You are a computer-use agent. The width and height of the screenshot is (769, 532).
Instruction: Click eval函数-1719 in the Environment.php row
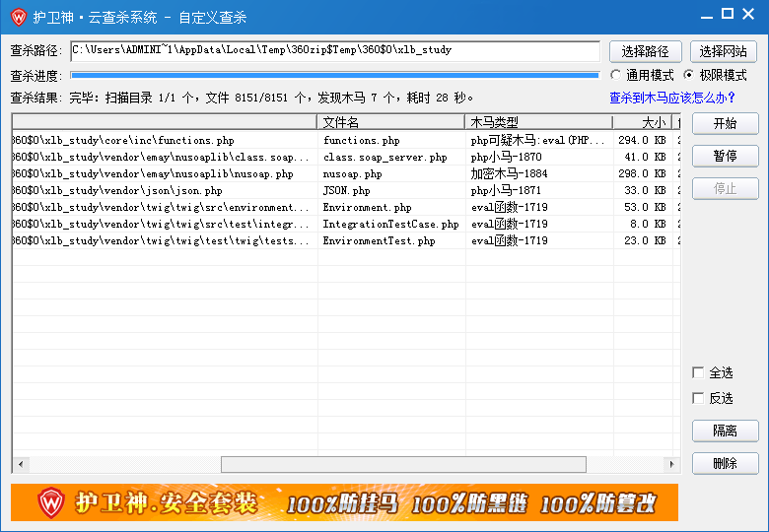click(539, 207)
